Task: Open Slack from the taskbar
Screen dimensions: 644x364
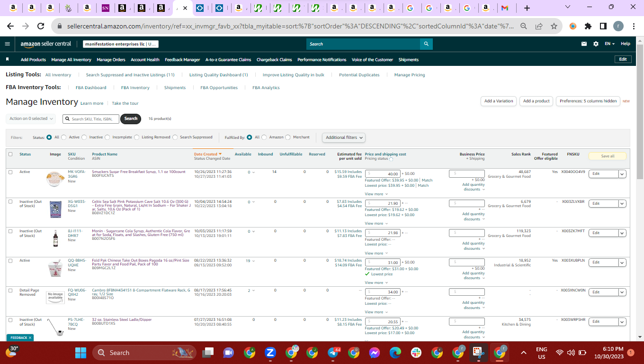Action: click(416, 353)
